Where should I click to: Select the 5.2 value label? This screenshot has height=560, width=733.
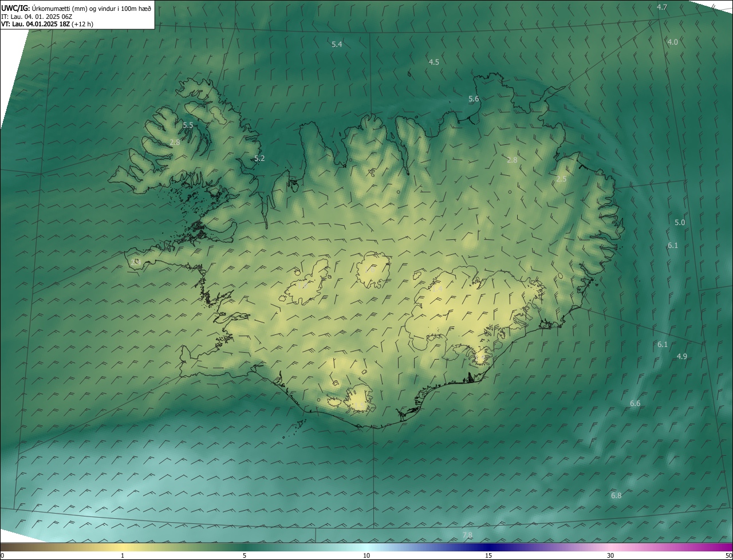tap(259, 158)
